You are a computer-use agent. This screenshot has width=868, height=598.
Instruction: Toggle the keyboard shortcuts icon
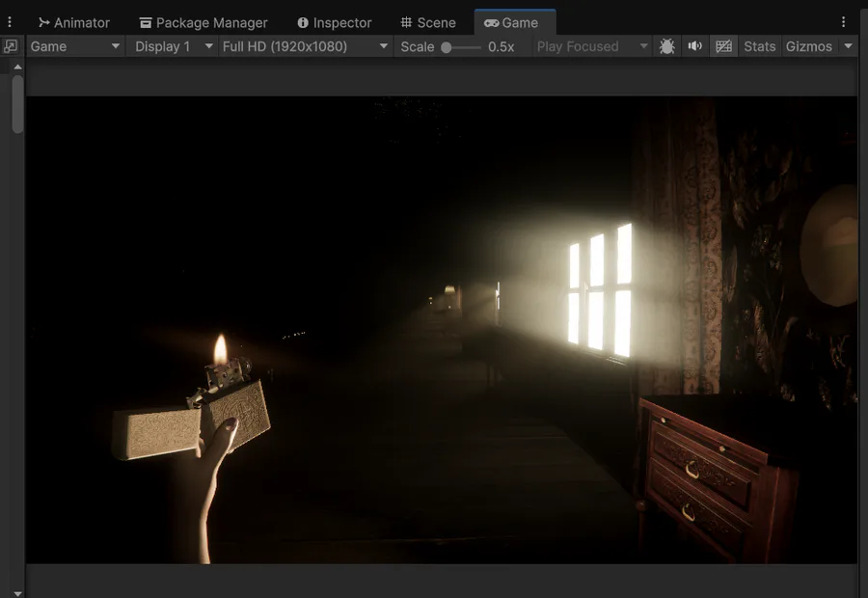723,46
